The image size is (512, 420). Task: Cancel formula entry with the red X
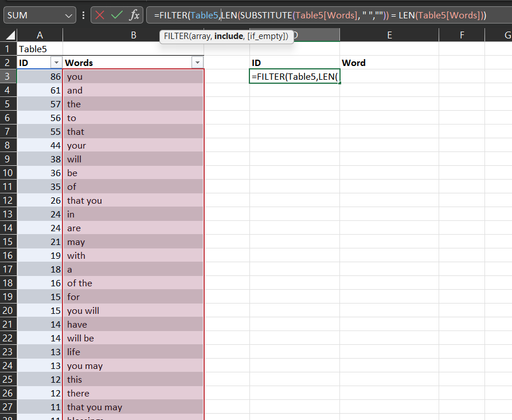(x=100, y=15)
